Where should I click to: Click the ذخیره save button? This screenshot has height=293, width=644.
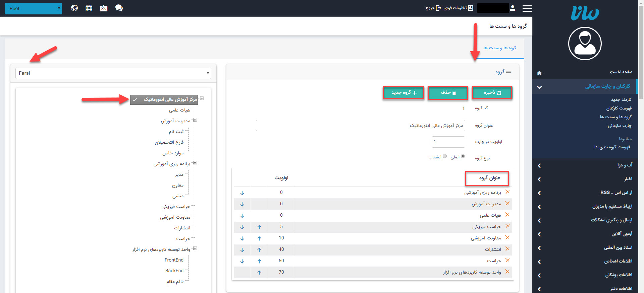492,93
